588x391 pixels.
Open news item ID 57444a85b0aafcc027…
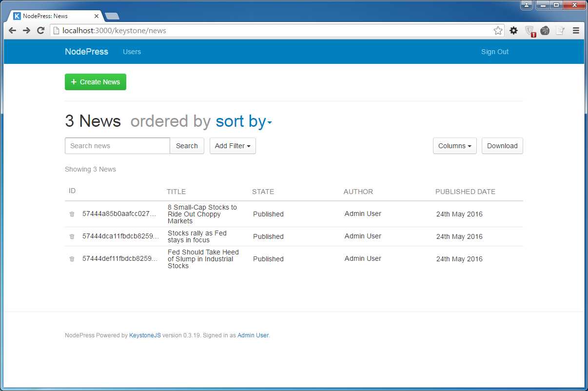pyautogui.click(x=120, y=214)
